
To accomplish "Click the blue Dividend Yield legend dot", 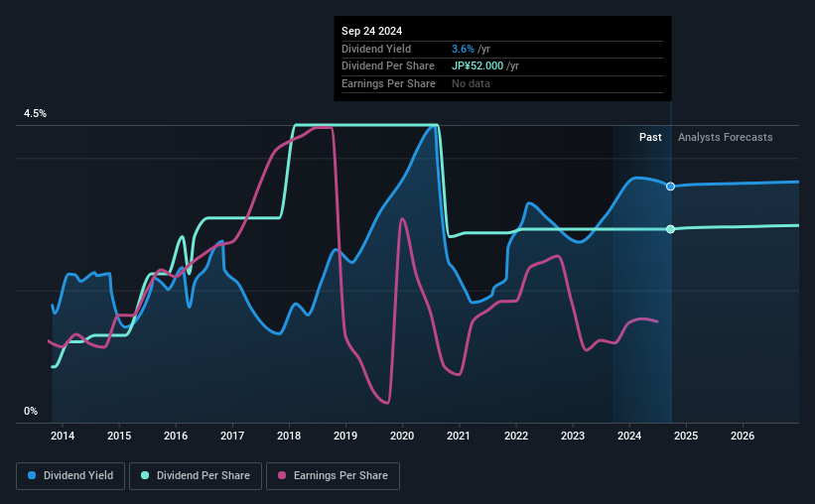I will pyautogui.click(x=32, y=475).
